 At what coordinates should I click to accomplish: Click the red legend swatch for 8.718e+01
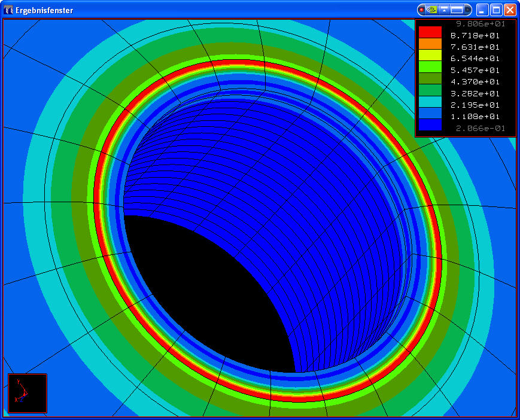pyautogui.click(x=430, y=32)
